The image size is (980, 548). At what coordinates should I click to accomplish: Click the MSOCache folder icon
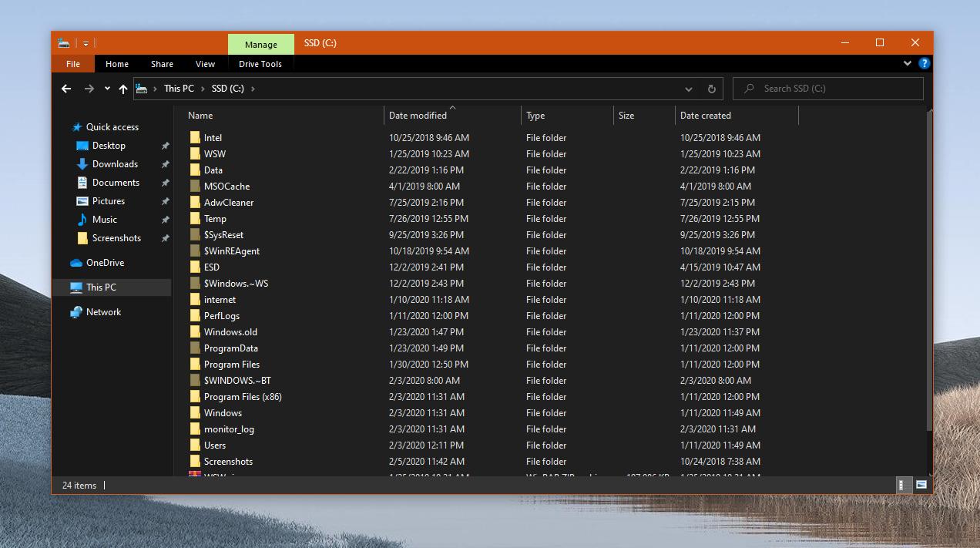(x=196, y=187)
